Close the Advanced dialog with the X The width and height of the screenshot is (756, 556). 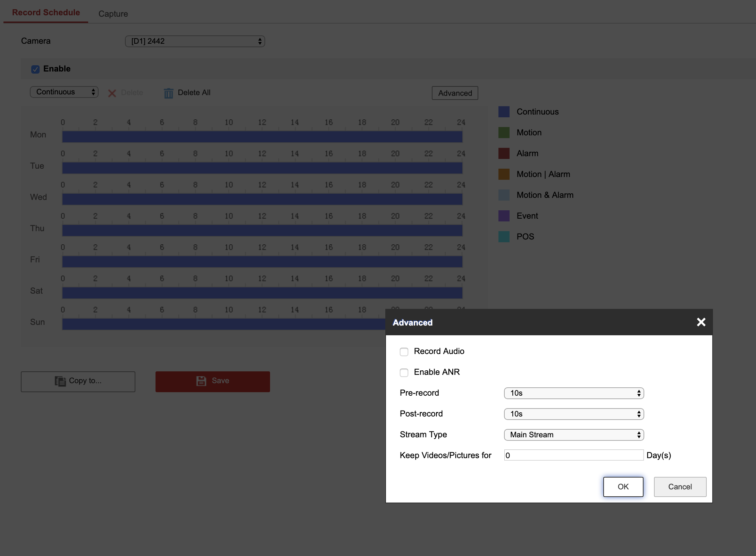701,322
